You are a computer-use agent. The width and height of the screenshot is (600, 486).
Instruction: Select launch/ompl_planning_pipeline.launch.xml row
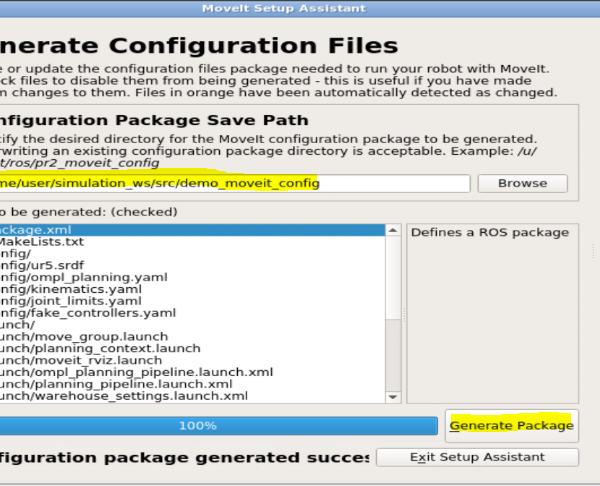(x=192, y=372)
